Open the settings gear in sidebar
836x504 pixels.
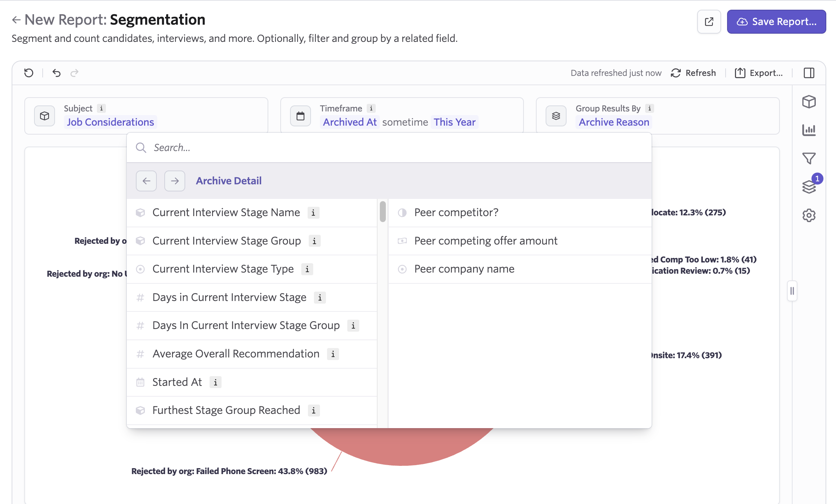click(809, 215)
